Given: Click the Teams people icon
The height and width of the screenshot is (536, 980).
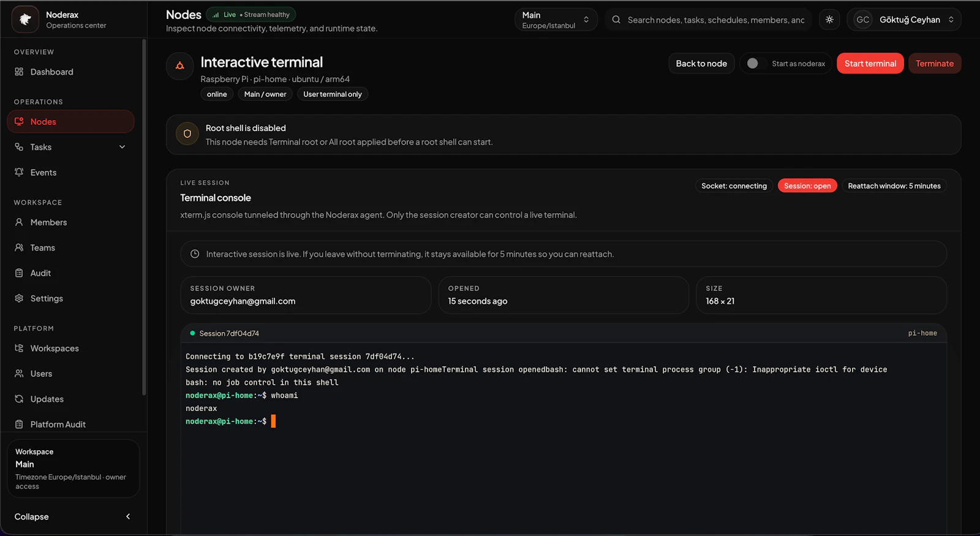Looking at the screenshot, I should click(x=19, y=247).
